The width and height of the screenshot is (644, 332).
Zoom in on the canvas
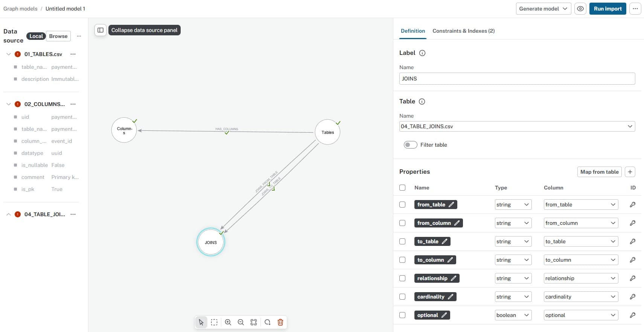pyautogui.click(x=228, y=322)
